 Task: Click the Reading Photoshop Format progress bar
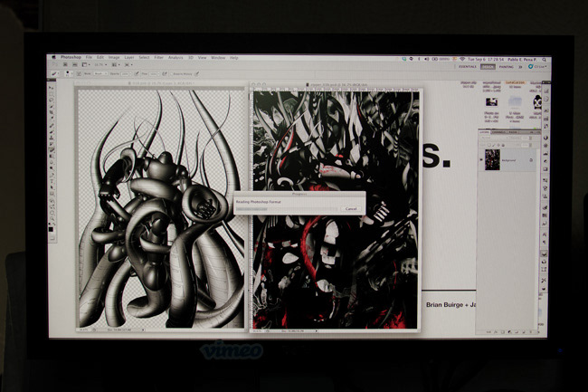[x=287, y=209]
